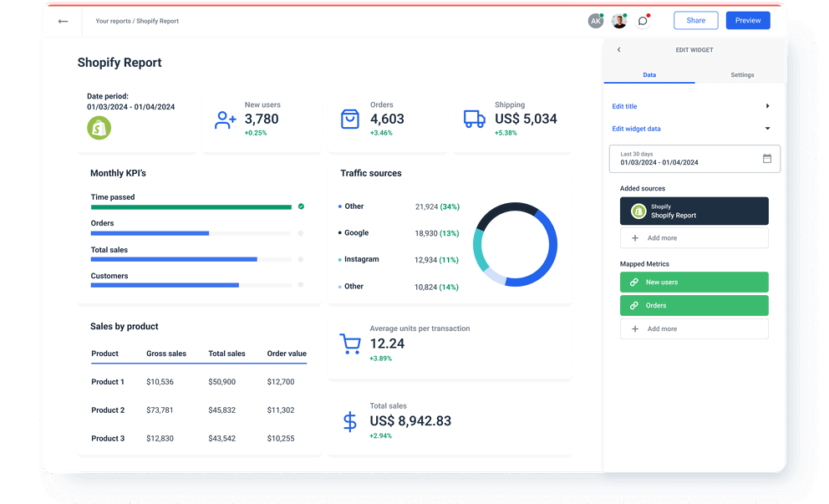Click the Orders shopping bag icon

[x=351, y=119]
